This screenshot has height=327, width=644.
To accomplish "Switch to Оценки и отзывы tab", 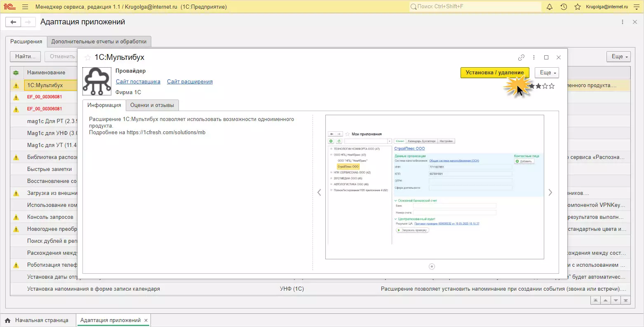I will [152, 105].
